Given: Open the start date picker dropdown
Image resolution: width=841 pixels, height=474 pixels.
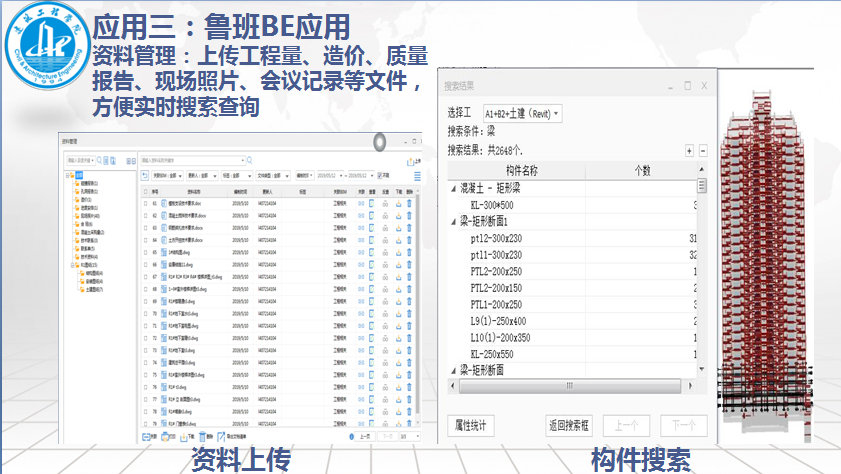Looking at the screenshot, I should [341, 175].
